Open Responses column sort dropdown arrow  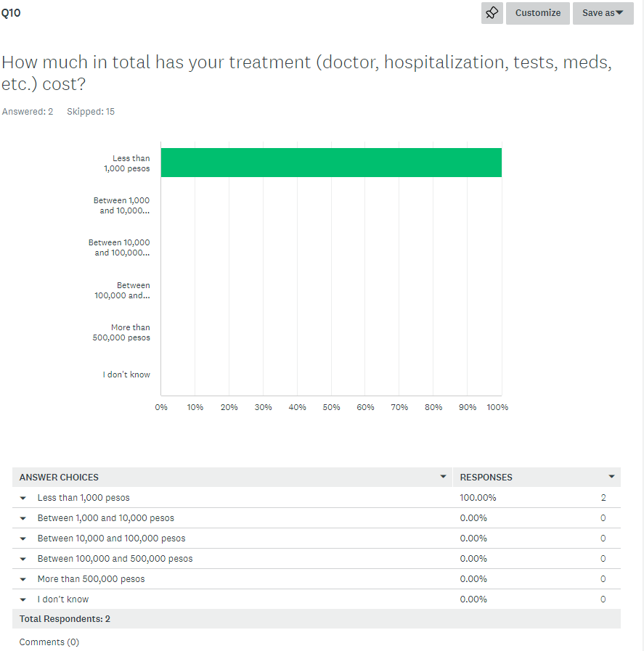(611, 477)
